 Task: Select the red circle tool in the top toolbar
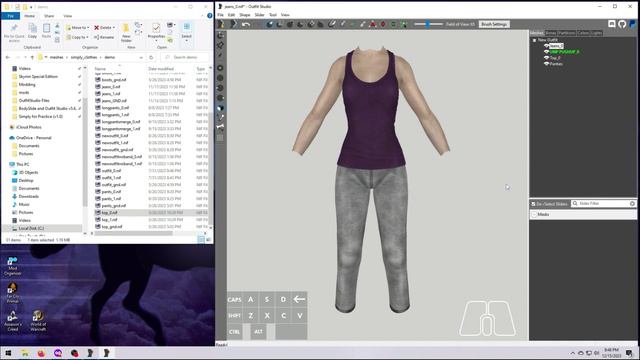pos(383,24)
